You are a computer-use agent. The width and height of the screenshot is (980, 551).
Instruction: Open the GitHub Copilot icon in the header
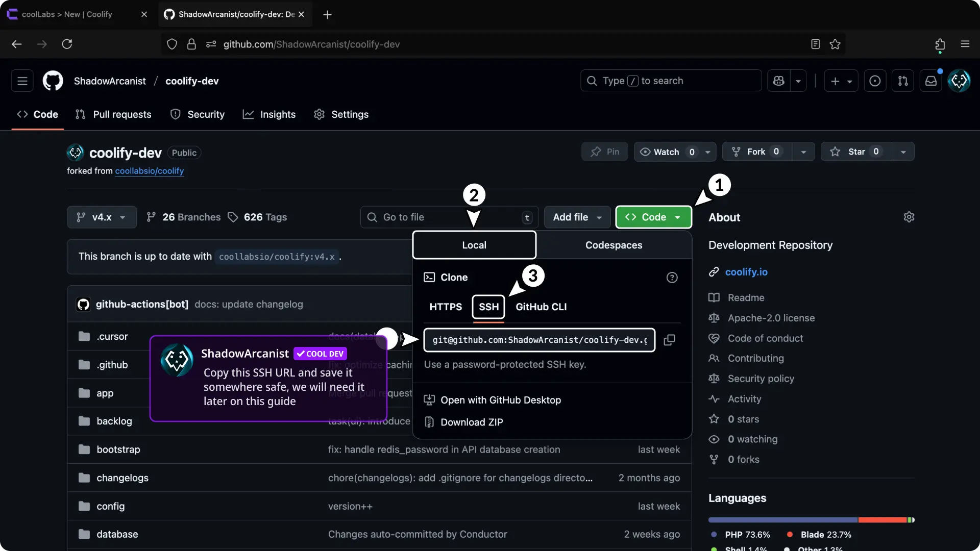[x=778, y=81]
